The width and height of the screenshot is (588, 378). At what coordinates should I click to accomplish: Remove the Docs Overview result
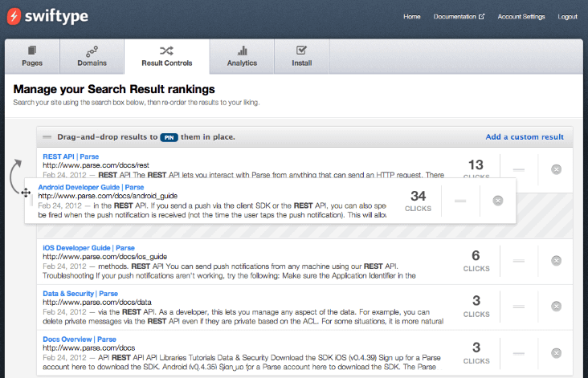pos(556,353)
